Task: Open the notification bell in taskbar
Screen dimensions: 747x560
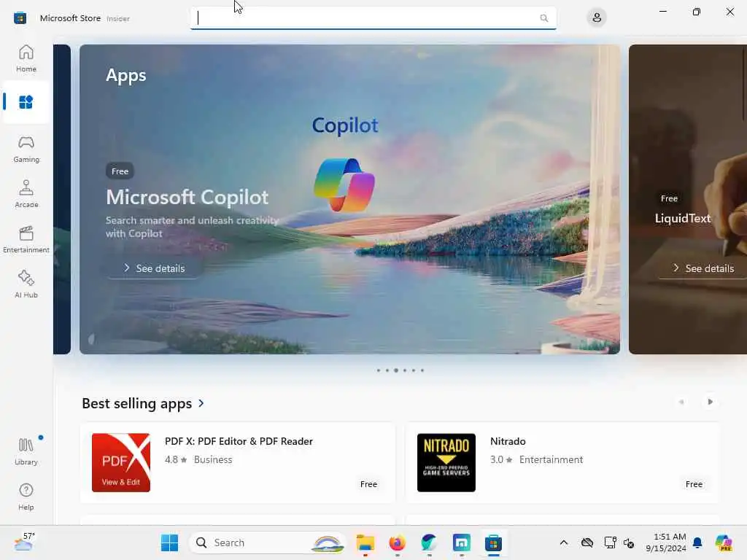Action: pyautogui.click(x=697, y=542)
